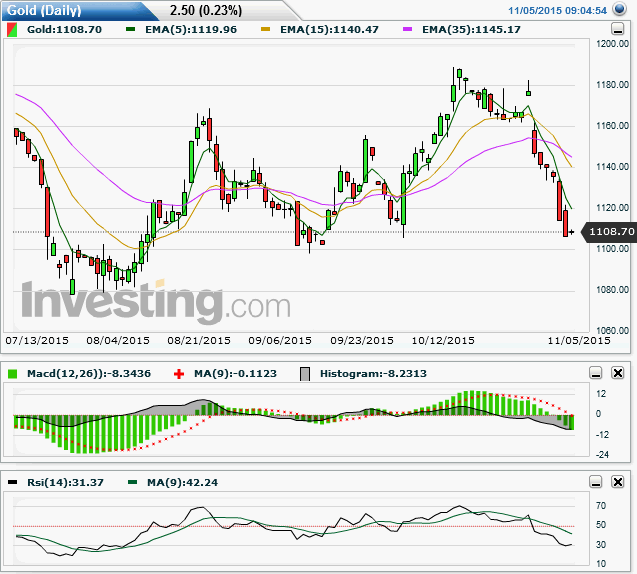This screenshot has height=574, width=637.
Task: Click the MA(9):-0.1123 label
Action: [x=235, y=373]
